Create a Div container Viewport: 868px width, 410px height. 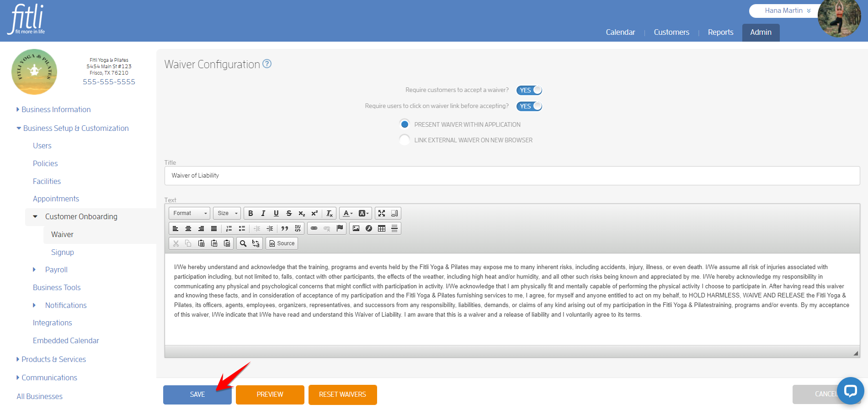pos(298,228)
